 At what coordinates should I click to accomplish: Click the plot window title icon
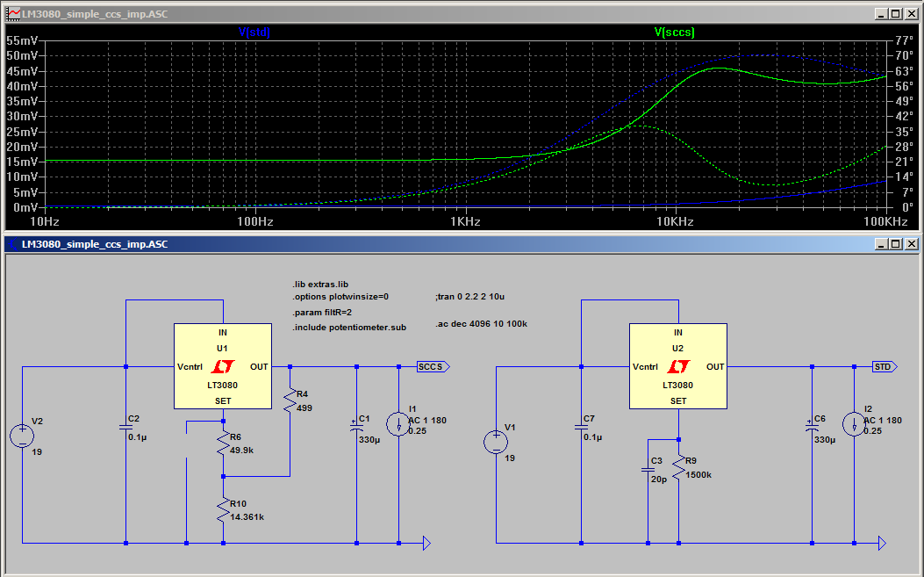pyautogui.click(x=13, y=13)
